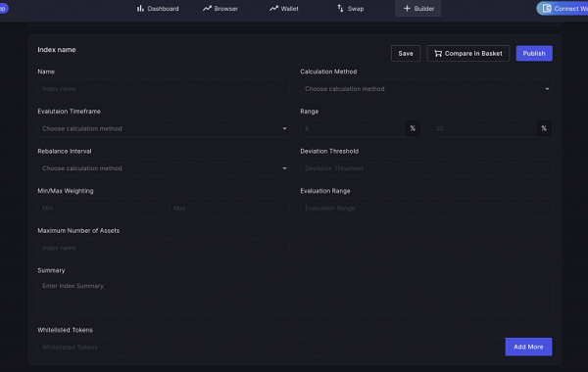Publish the index
588x372 pixels.
(534, 54)
